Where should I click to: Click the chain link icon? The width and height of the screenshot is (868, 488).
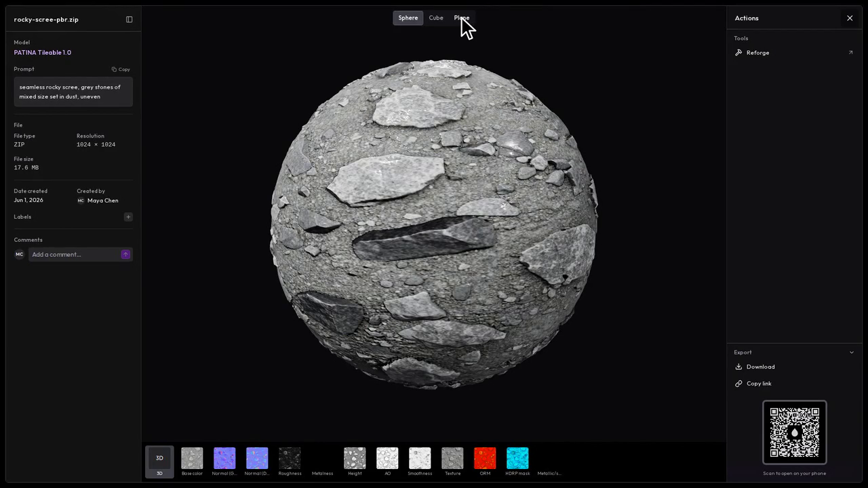coord(738,384)
